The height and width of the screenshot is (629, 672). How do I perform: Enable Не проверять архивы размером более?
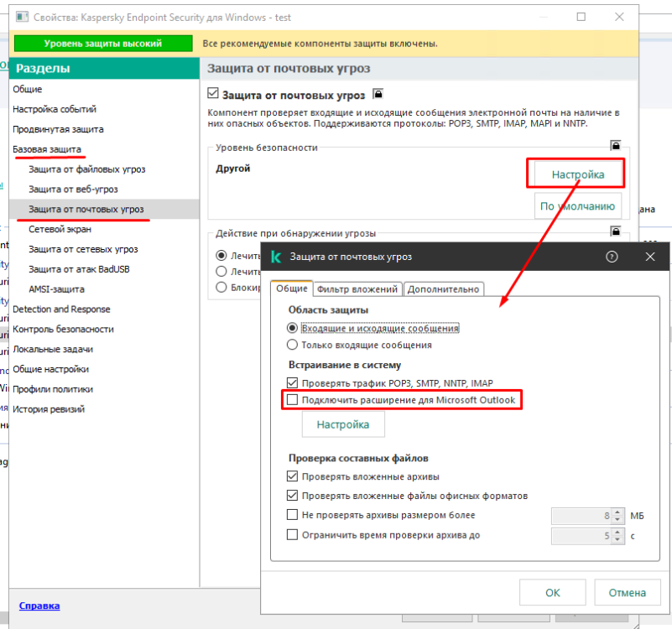292,515
